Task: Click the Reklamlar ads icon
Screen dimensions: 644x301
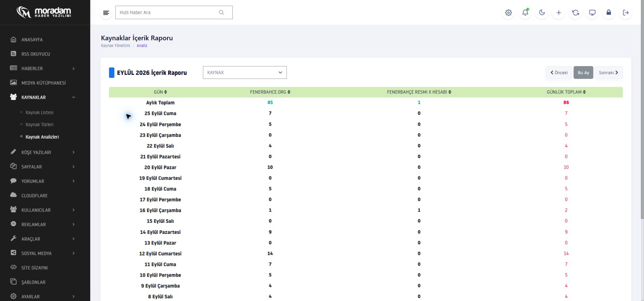Action: 13,224
